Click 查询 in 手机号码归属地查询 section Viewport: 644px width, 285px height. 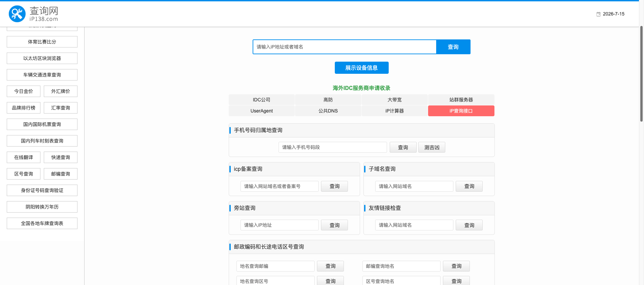(403, 147)
